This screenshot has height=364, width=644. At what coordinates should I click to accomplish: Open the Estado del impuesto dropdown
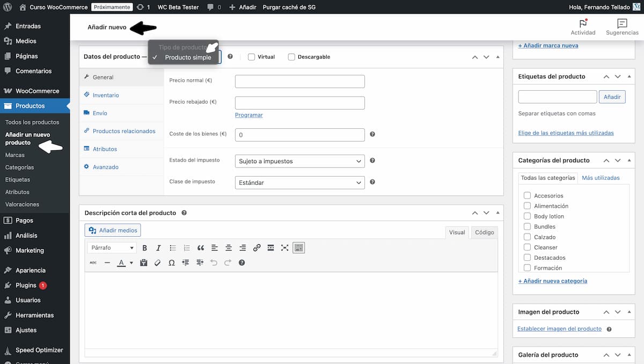point(299,161)
